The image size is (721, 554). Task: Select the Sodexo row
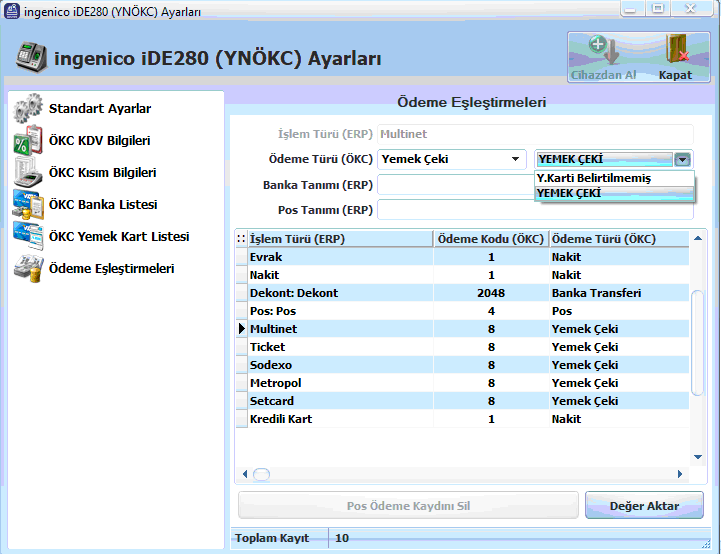coord(462,365)
